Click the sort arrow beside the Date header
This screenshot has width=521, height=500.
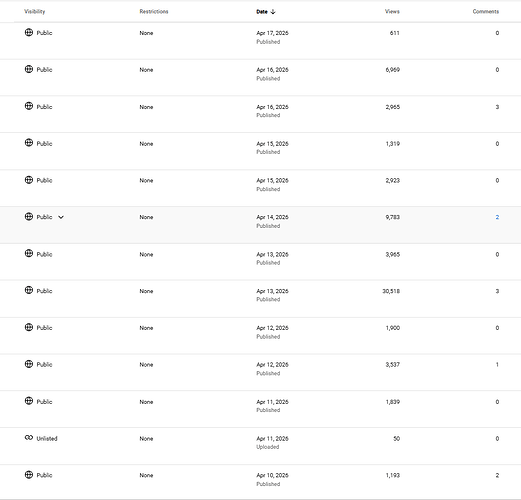(273, 12)
